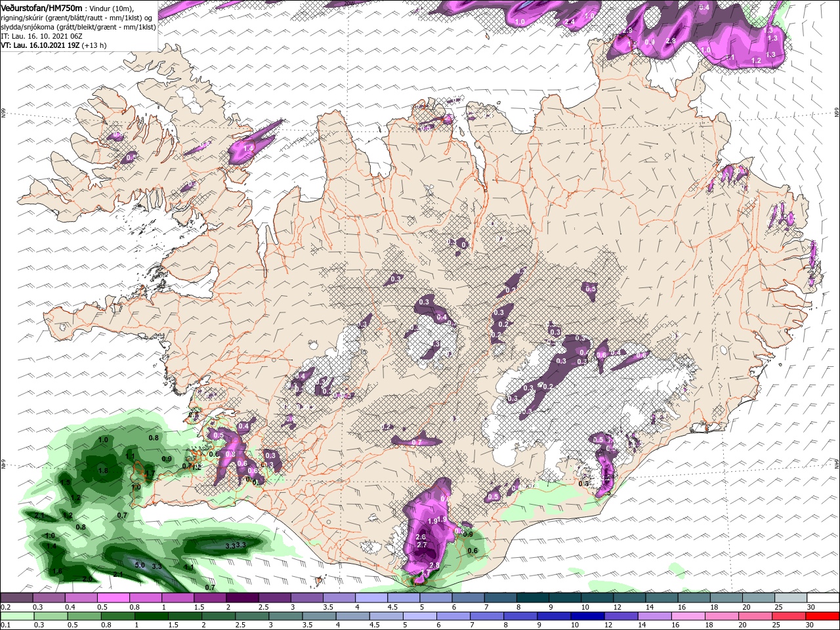840x630 pixels.
Task: Select top-row legend swatch between 0.5 and 0.8
Action: 113,598
